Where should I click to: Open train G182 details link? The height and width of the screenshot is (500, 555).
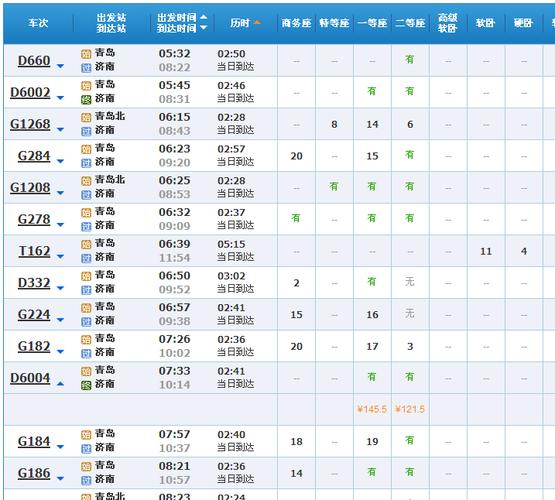tap(34, 346)
